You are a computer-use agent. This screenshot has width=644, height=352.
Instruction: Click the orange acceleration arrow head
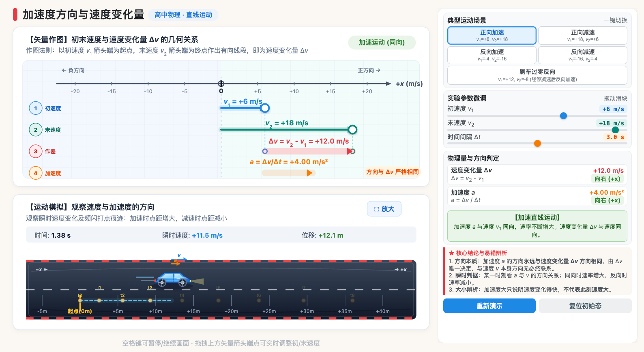[310, 173]
